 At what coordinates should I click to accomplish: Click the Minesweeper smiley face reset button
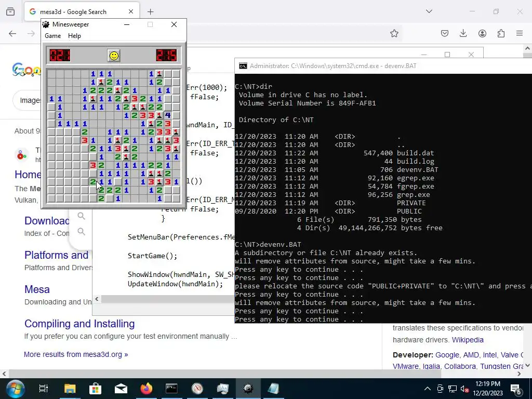click(x=114, y=55)
